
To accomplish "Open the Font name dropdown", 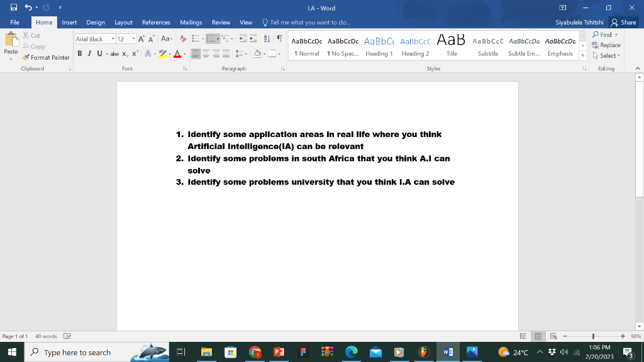I will (x=112, y=38).
